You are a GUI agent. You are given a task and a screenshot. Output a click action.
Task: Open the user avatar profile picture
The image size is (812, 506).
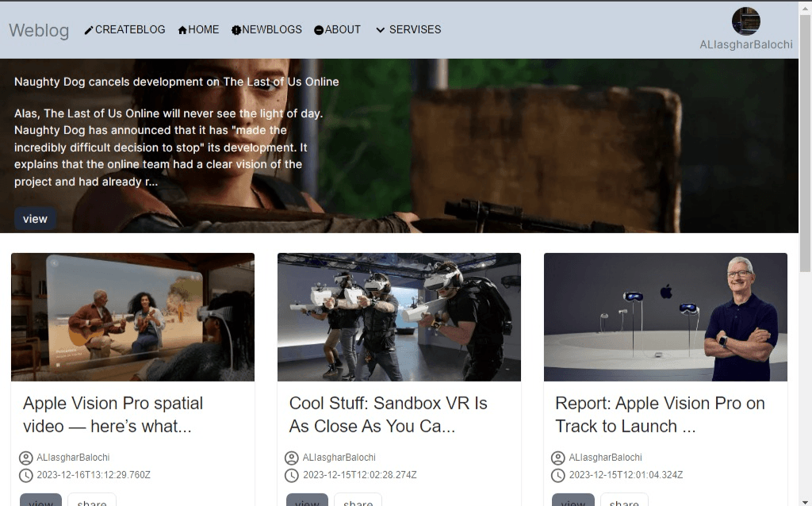pyautogui.click(x=745, y=21)
